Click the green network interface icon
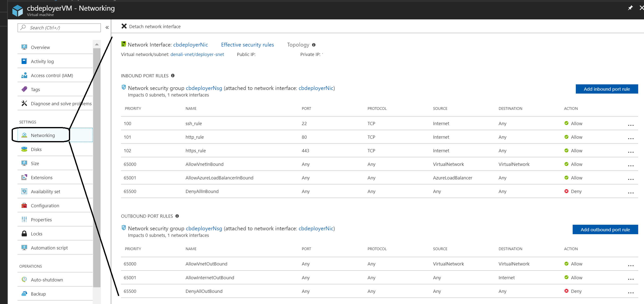Image resolution: width=644 pixels, height=304 pixels. click(x=124, y=44)
